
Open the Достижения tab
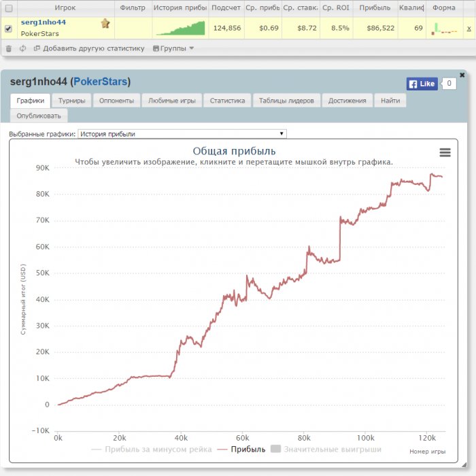pyautogui.click(x=347, y=101)
